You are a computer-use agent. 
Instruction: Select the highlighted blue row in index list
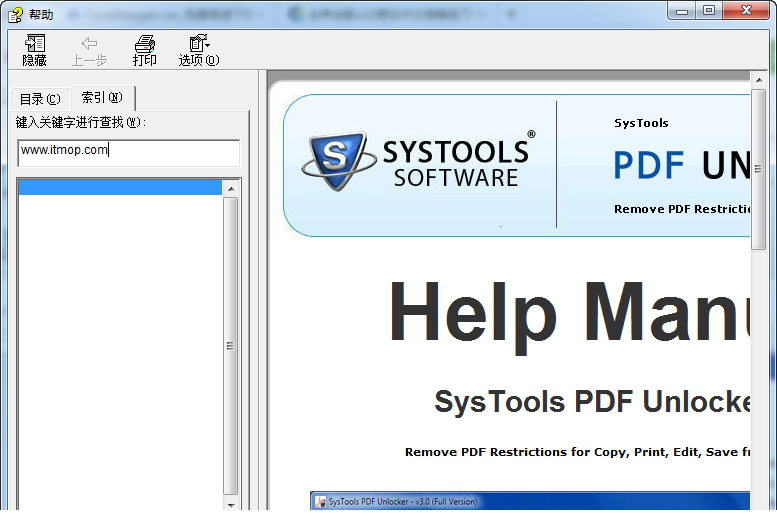click(x=120, y=187)
